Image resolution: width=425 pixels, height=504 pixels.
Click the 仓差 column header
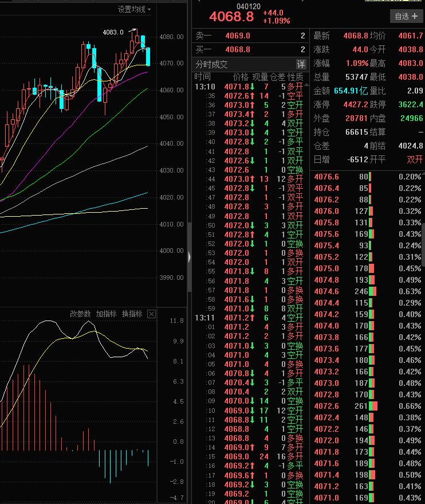(x=278, y=77)
